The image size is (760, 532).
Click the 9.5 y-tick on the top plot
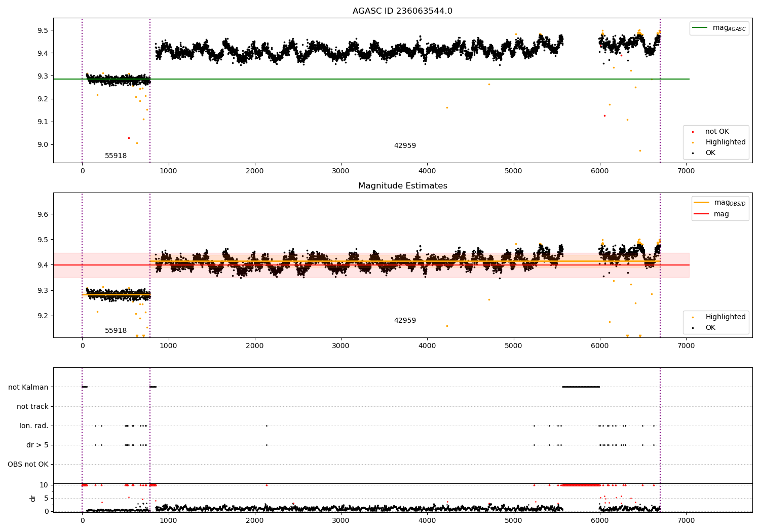click(43, 30)
